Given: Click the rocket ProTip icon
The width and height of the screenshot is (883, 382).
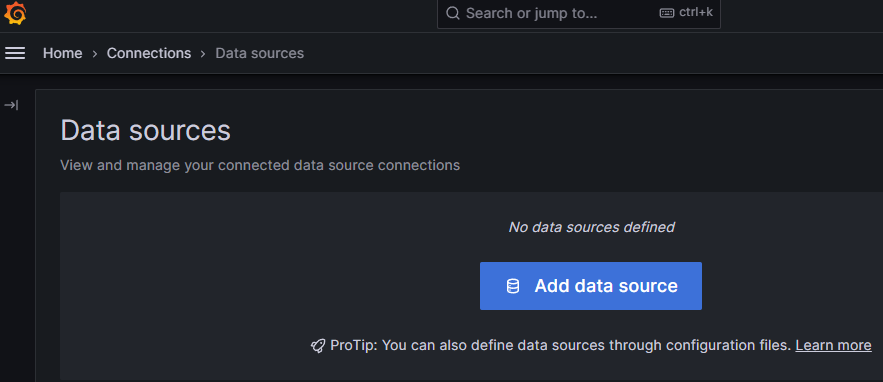Looking at the screenshot, I should click(318, 345).
